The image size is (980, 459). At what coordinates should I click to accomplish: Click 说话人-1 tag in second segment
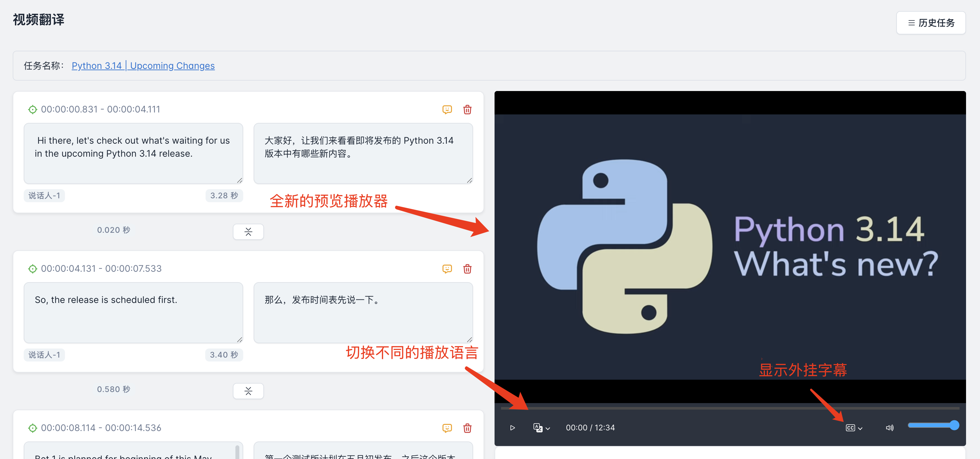point(44,355)
